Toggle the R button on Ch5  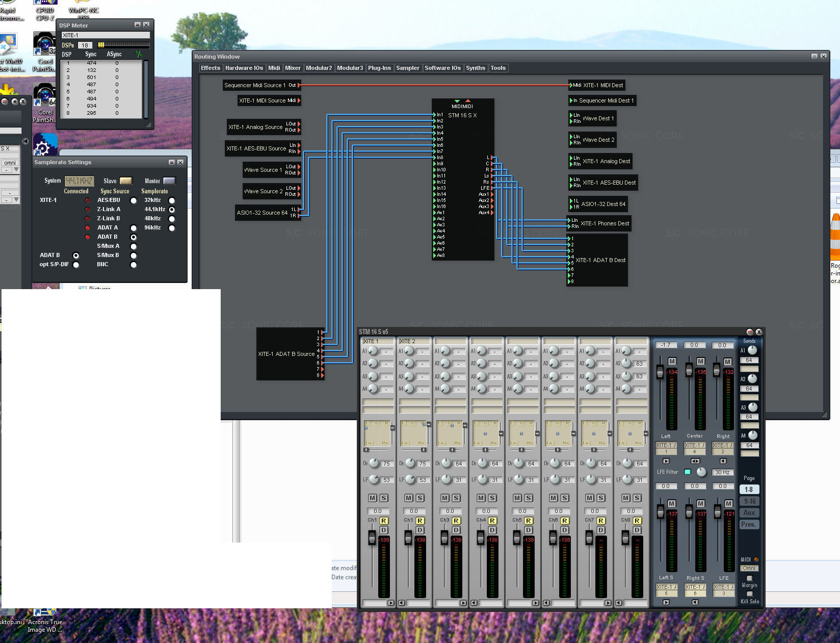tap(529, 521)
